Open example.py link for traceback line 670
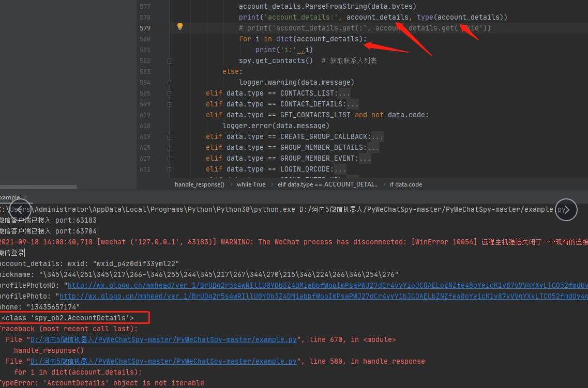The width and height of the screenshot is (588, 388). coord(163,339)
